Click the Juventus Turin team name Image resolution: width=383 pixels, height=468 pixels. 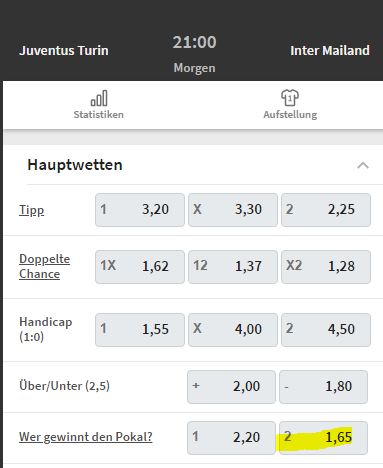64,51
